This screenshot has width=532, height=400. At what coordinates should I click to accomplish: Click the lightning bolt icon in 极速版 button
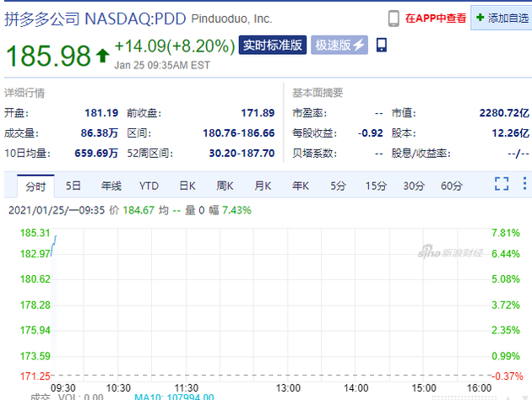tap(359, 45)
